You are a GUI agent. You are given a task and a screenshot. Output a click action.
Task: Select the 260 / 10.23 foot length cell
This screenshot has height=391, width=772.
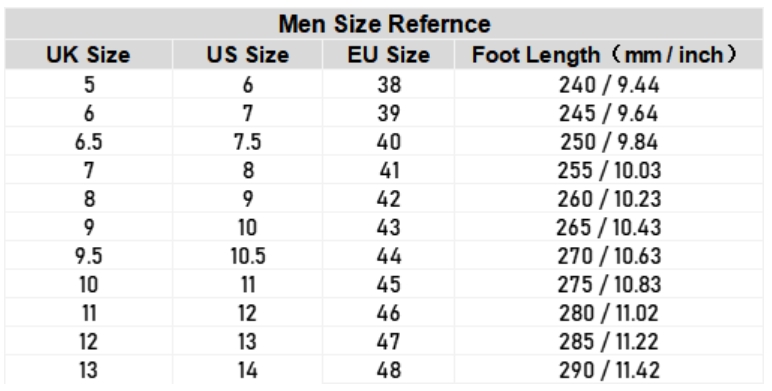click(609, 199)
